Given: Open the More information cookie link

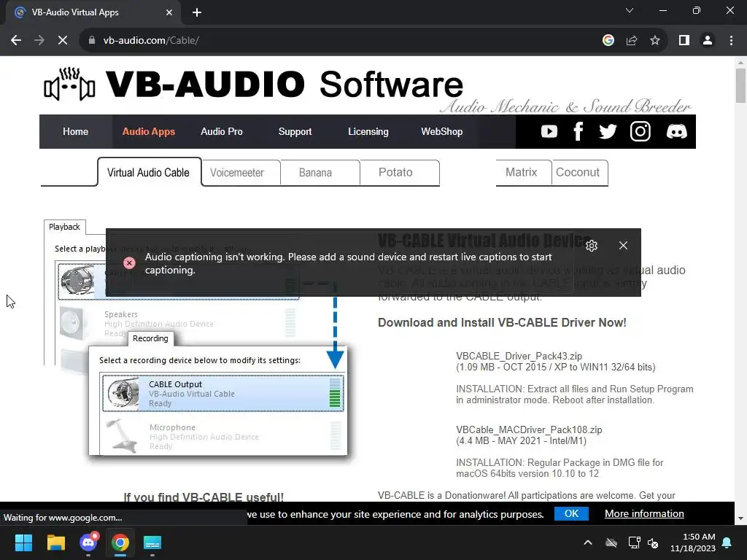Looking at the screenshot, I should 644,513.
